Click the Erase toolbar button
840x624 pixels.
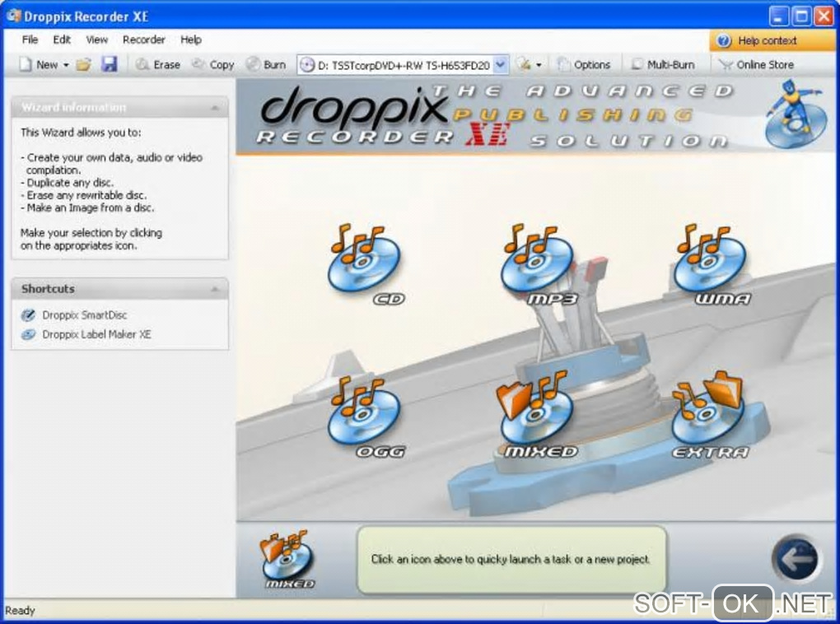tap(157, 64)
